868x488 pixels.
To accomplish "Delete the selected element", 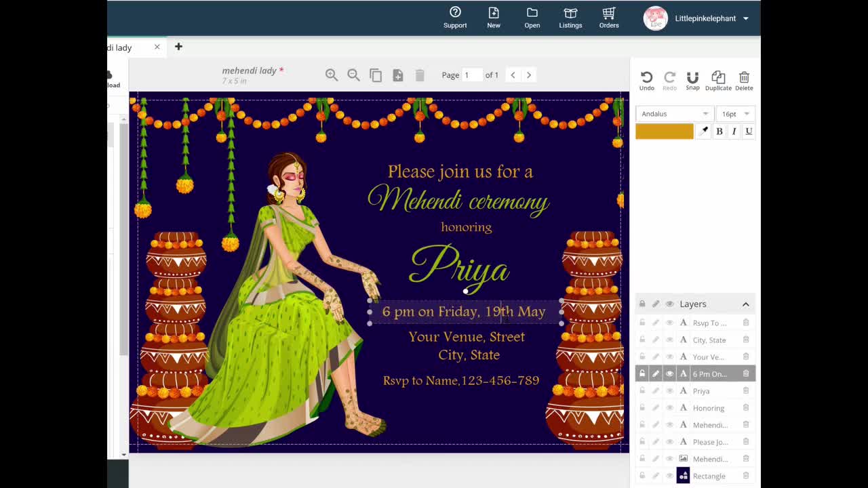I will click(x=744, y=81).
